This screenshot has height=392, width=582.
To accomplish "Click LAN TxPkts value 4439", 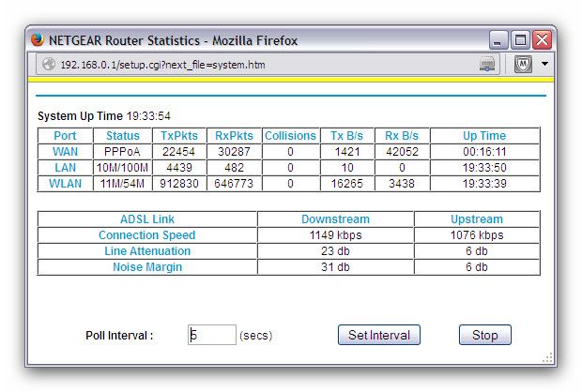I will coord(179,168).
